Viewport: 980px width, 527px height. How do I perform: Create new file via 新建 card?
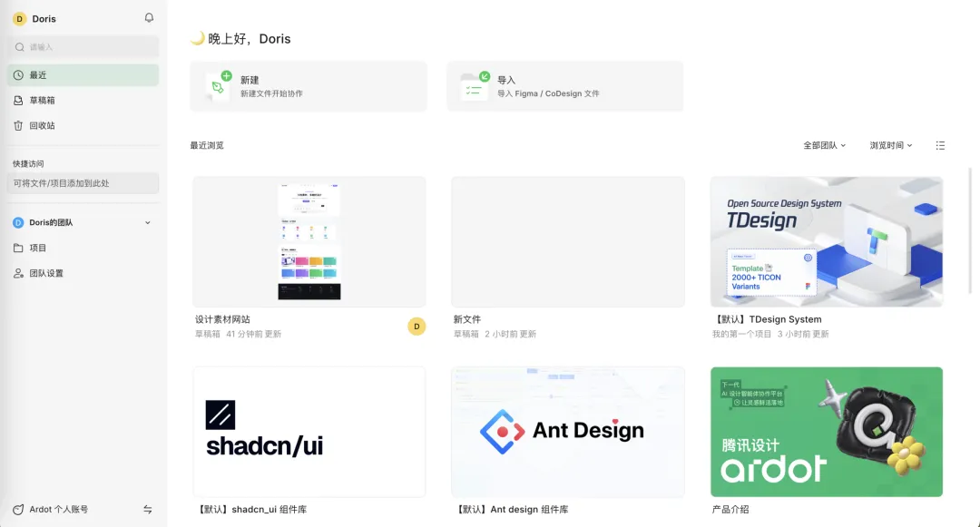(309, 86)
